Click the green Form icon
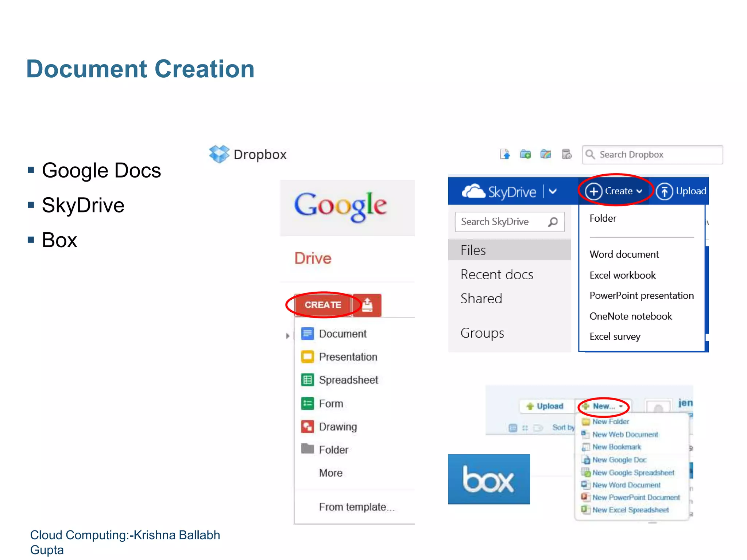Image resolution: width=747 pixels, height=560 pixels. coord(307,404)
